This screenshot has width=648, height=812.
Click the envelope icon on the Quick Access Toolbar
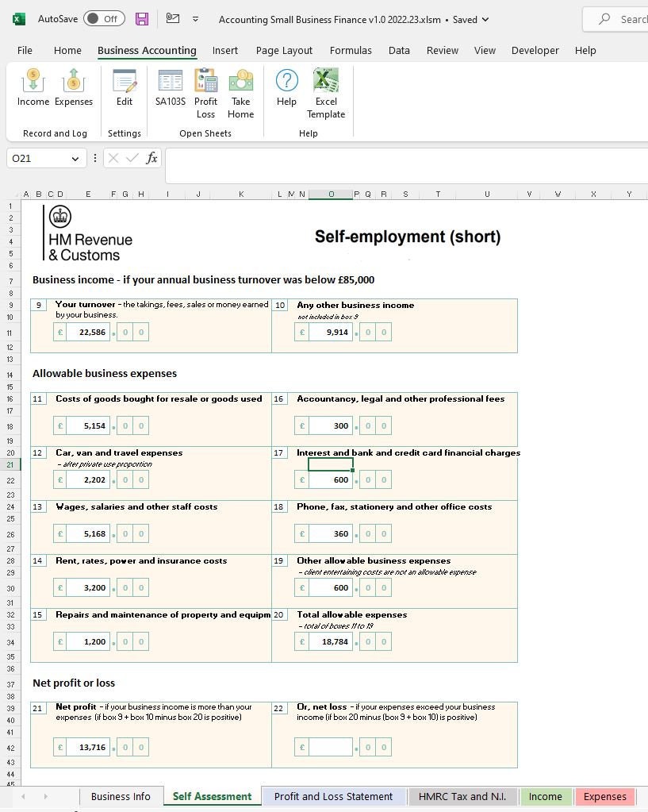174,19
